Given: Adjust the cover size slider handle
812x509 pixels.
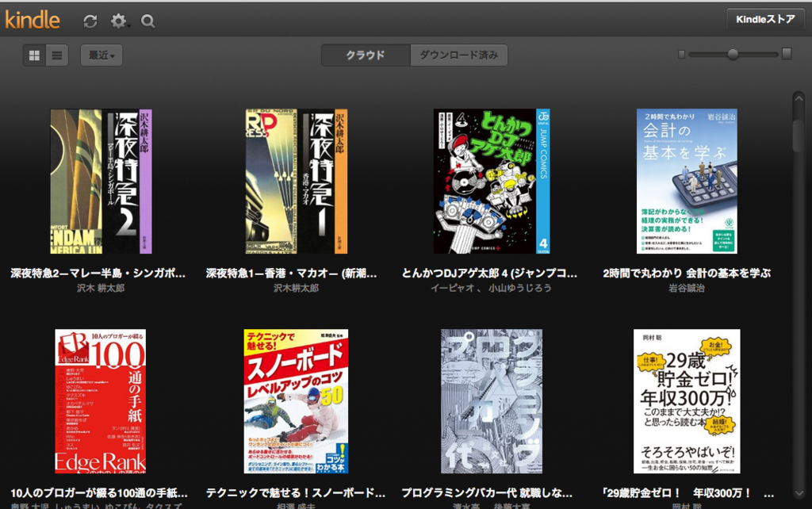Looking at the screenshot, I should coord(733,54).
